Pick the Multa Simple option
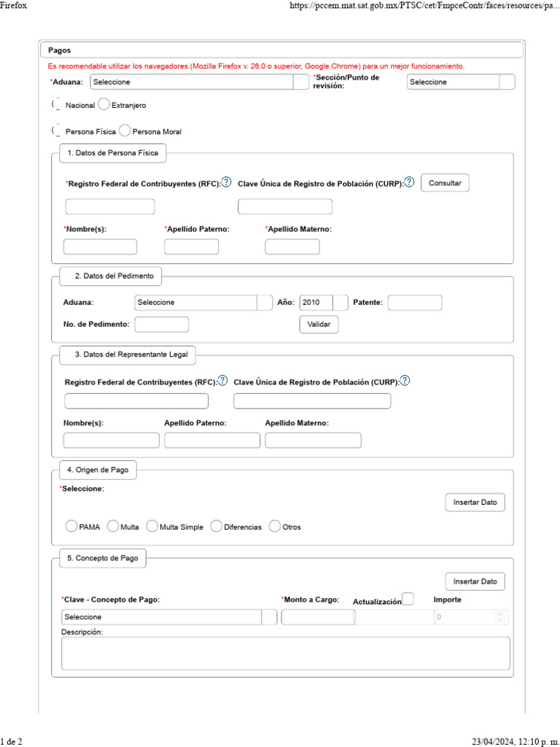Image resolution: width=560 pixels, height=747 pixels. 152,526
